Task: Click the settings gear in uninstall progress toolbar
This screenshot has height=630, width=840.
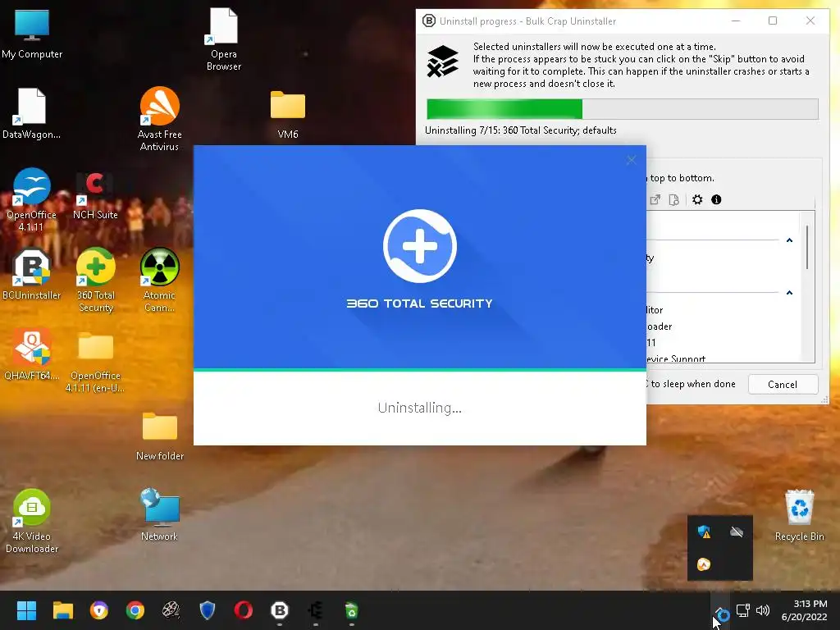Action: coord(697,200)
